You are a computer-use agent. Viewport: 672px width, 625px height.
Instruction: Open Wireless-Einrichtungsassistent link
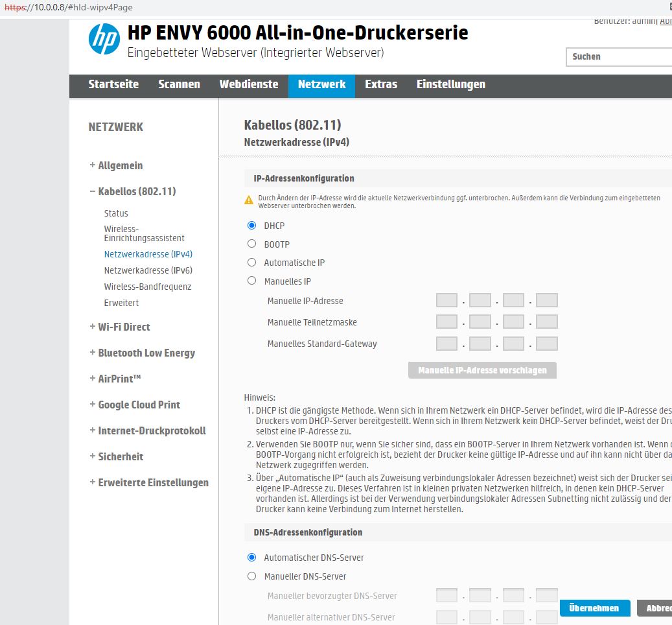(144, 233)
